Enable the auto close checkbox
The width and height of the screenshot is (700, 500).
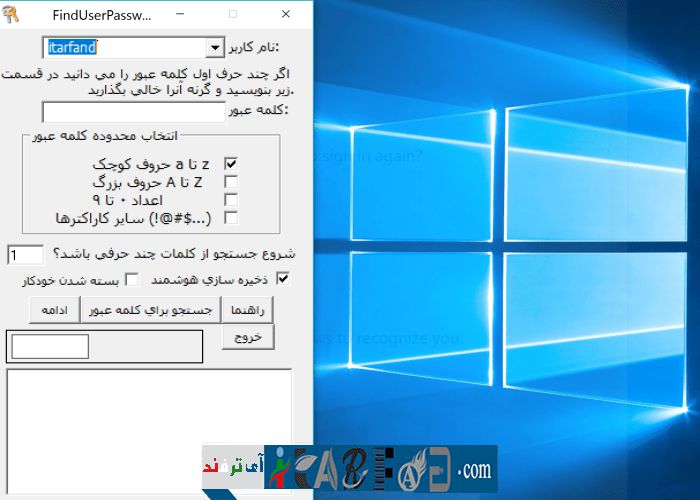coord(131,279)
